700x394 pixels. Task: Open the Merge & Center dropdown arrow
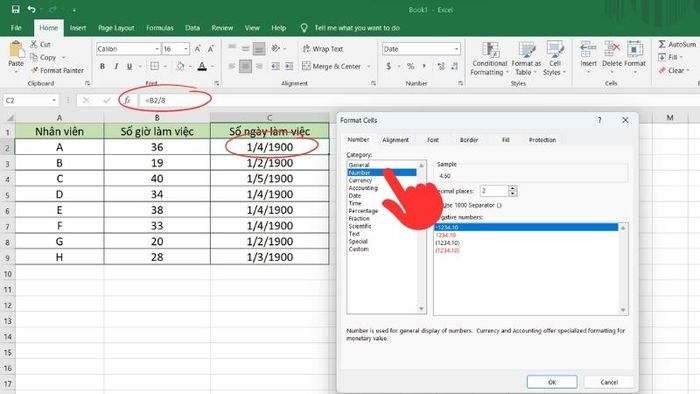[x=369, y=66]
